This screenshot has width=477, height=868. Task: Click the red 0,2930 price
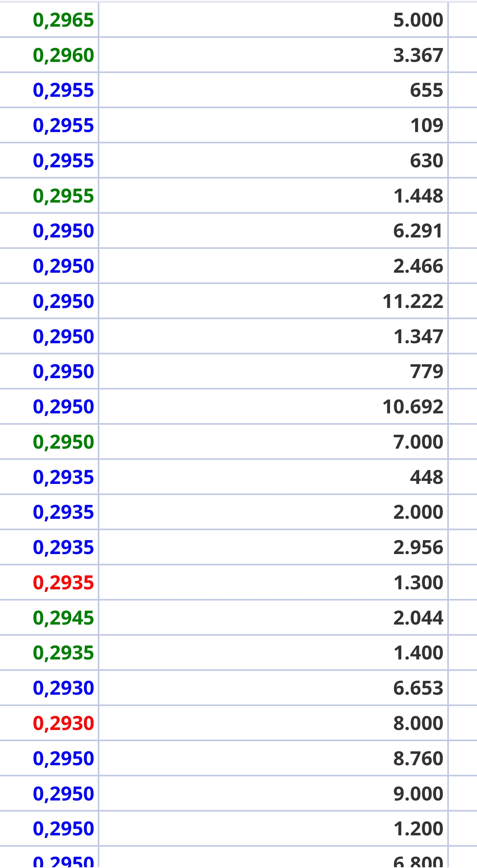(63, 724)
